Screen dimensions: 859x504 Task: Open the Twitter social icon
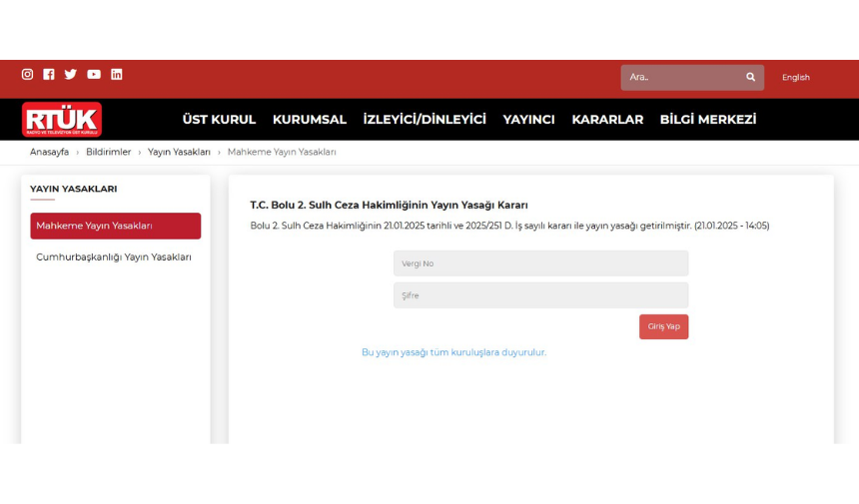(71, 74)
